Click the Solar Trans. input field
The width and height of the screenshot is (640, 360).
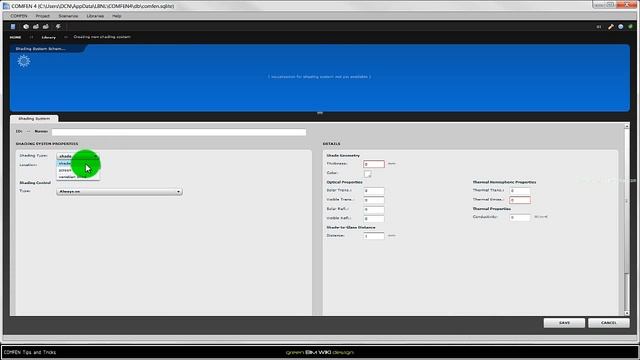[374, 191]
